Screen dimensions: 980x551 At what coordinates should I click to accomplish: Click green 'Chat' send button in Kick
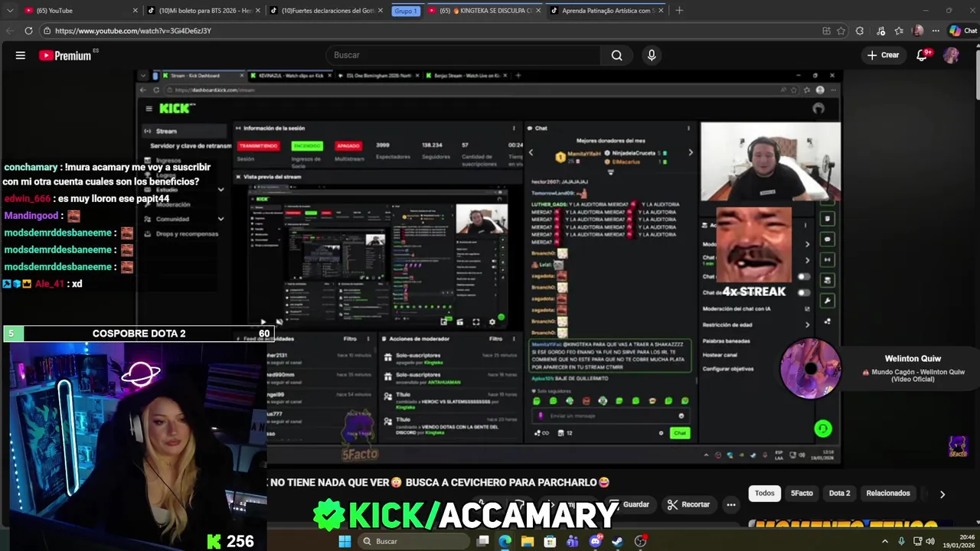[x=679, y=433]
